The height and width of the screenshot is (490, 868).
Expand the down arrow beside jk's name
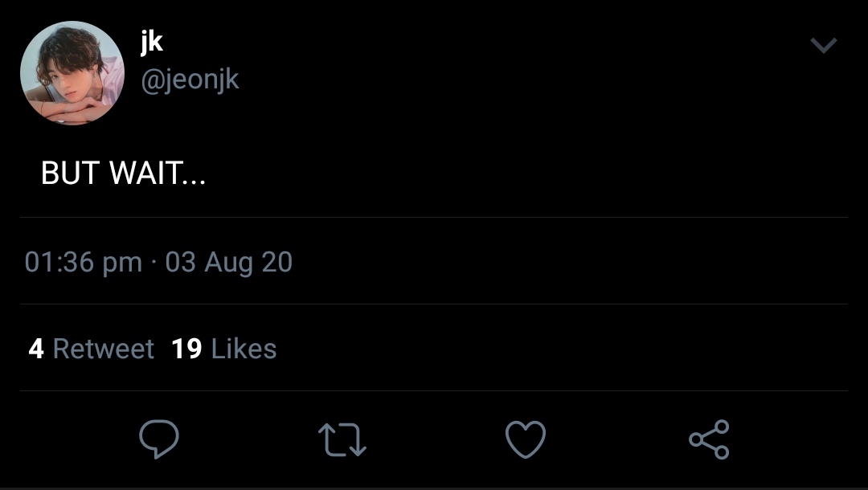click(x=824, y=46)
